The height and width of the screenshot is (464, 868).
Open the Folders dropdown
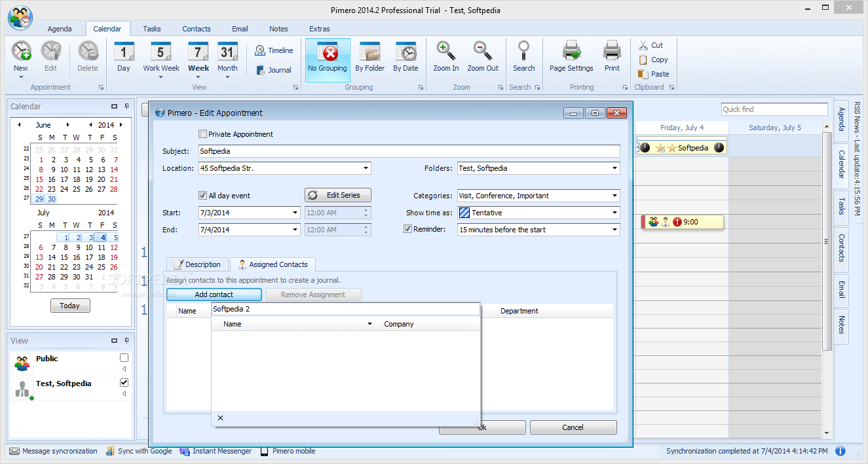tap(614, 168)
